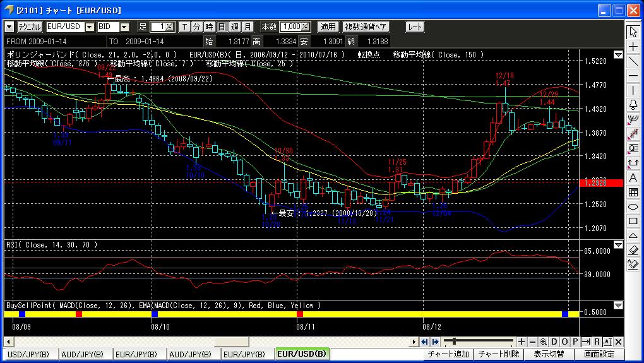The height and width of the screenshot is (363, 644).
Task: Select the eraser tool
Action: [633, 250]
